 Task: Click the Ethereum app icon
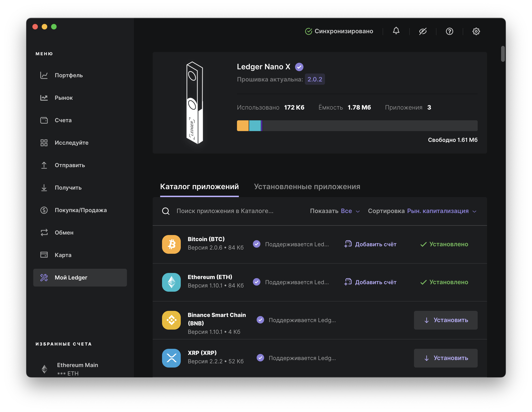pos(171,282)
